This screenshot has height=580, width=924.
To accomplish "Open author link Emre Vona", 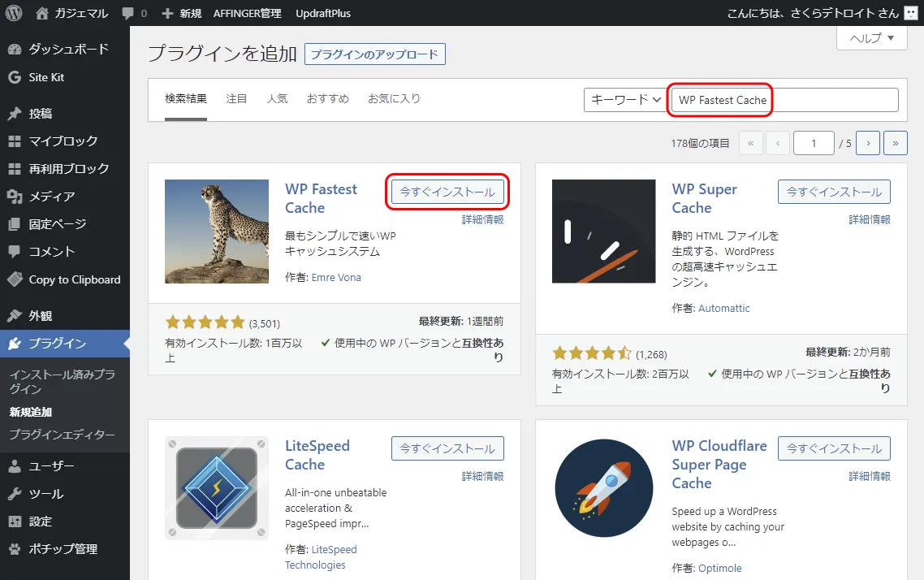I will click(x=336, y=278).
